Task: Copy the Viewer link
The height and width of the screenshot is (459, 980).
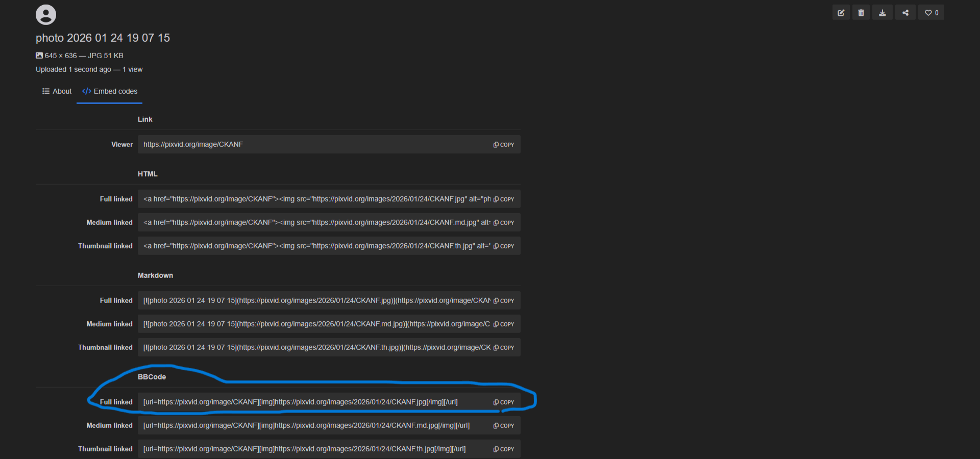Action: [x=504, y=145]
